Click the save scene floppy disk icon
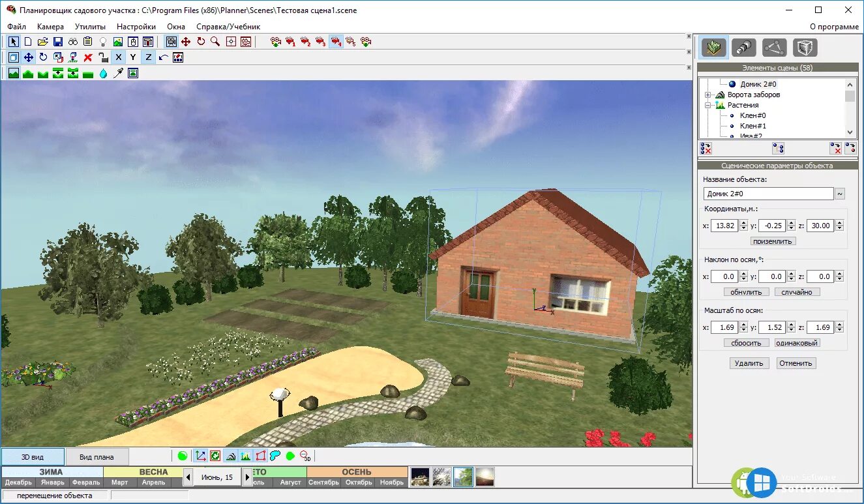The image size is (864, 504). click(57, 42)
